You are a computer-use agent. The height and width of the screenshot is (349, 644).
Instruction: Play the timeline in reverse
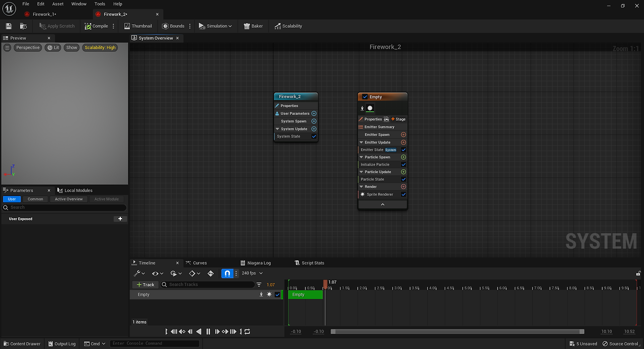[x=199, y=331]
